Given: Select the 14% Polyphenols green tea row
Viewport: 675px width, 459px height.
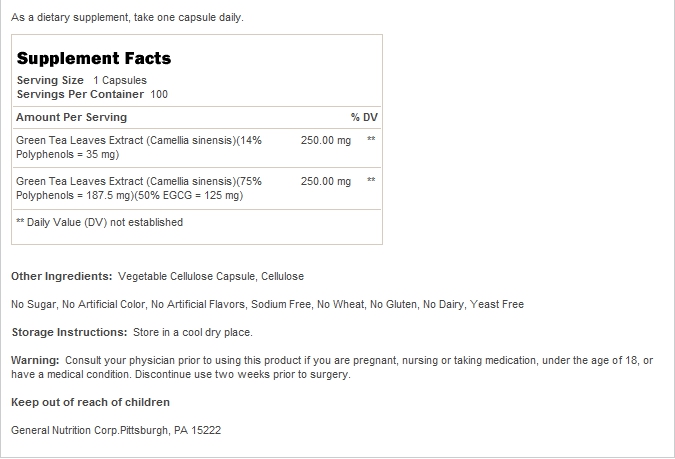Looking at the screenshot, I should (197, 148).
